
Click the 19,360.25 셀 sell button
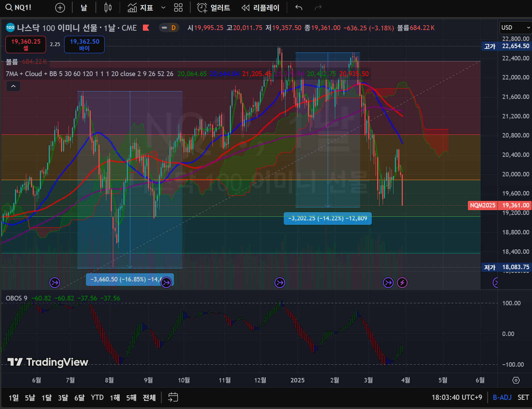click(x=26, y=44)
